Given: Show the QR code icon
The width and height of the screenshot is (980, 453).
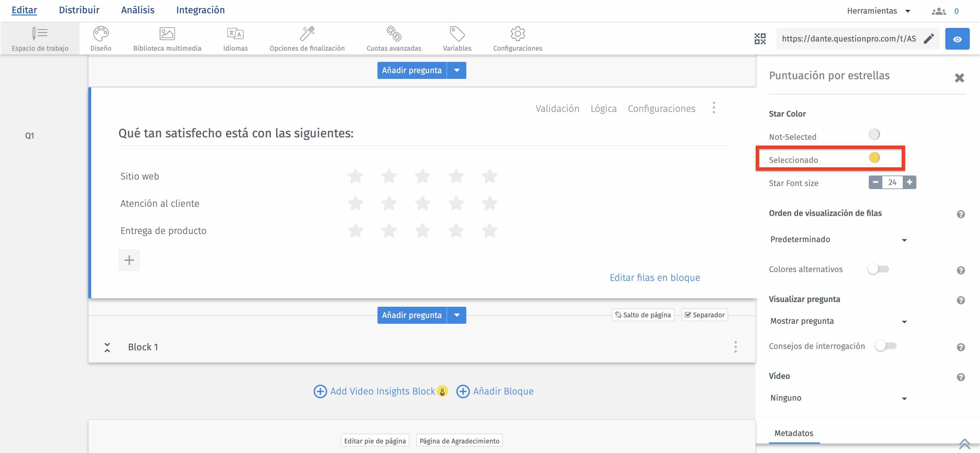Looking at the screenshot, I should click(760, 38).
